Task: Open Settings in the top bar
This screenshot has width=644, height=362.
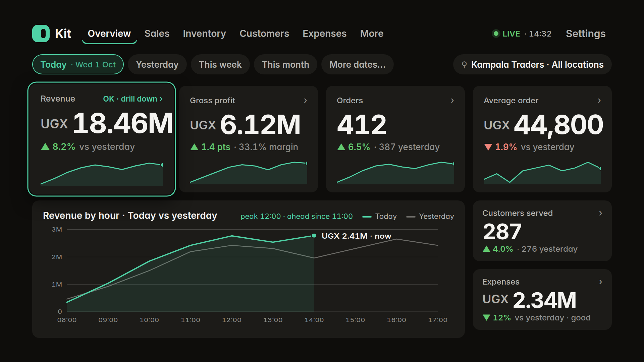Action: [586, 34]
